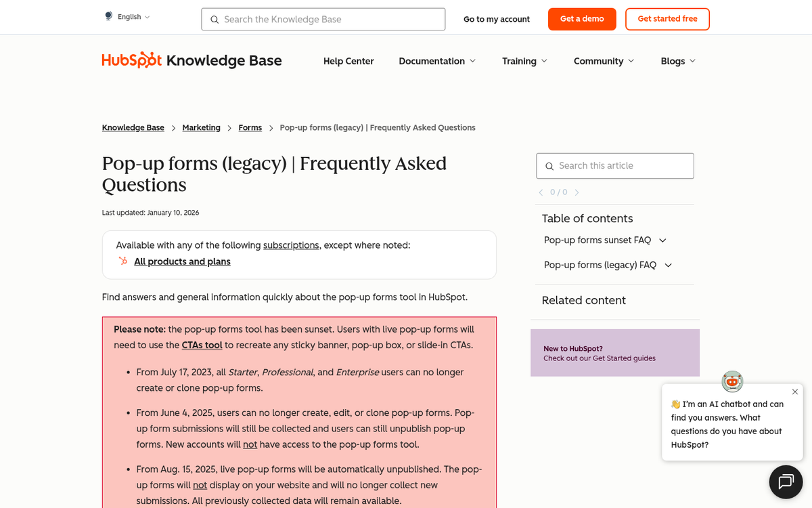Click the search icon inside "Search this article"

pos(549,166)
